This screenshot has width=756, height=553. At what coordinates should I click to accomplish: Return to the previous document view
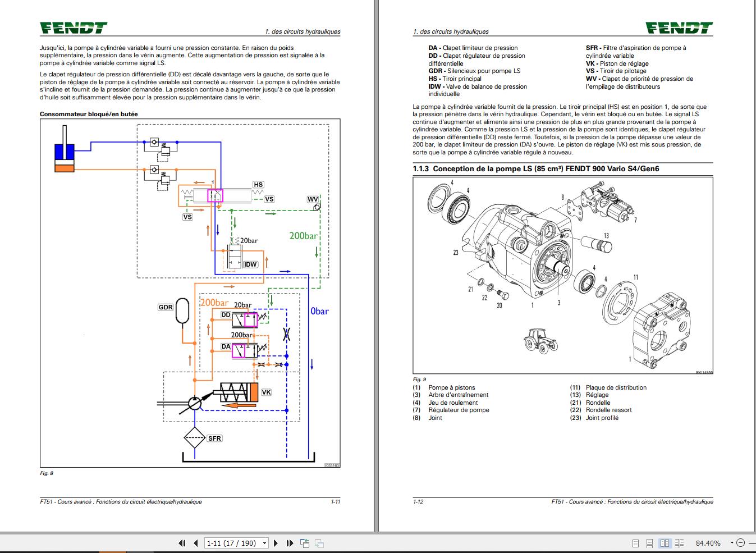tap(305, 543)
